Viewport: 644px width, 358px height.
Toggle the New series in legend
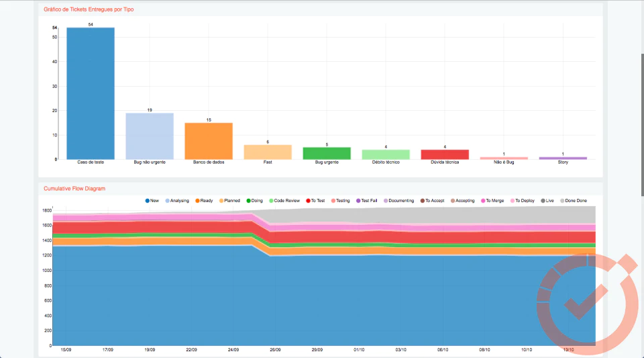(x=152, y=201)
